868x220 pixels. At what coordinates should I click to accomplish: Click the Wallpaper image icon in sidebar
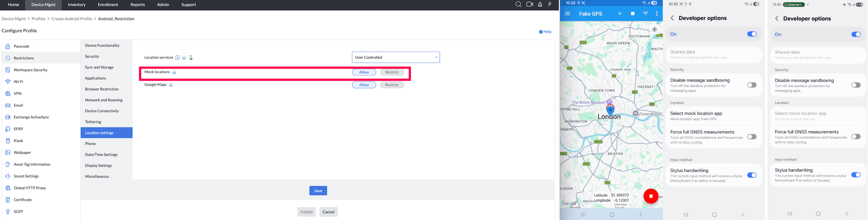(x=8, y=152)
